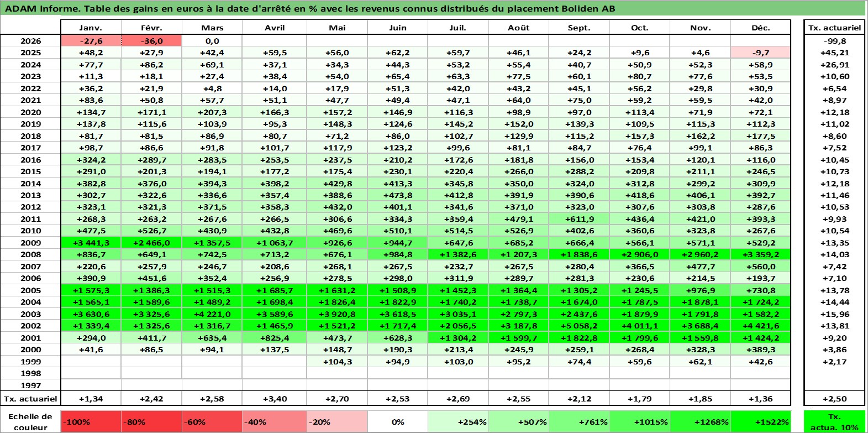Click the ADAM Informe title bar text
The image size is (868, 433).
(x=310, y=8)
